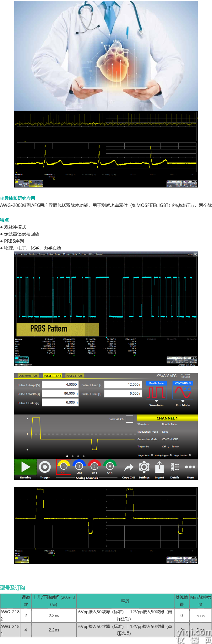Open the Settings gear icon
This screenshot has width=212, height=644.
[144, 467]
